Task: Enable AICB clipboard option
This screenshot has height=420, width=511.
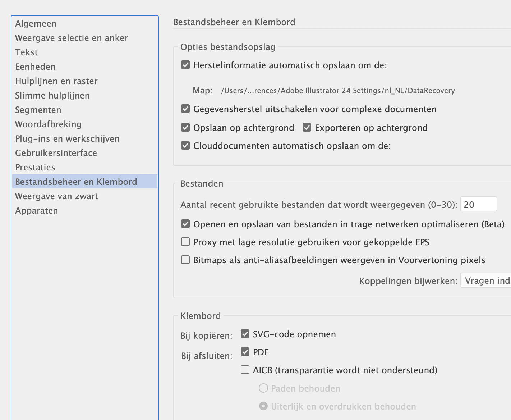Action: [245, 370]
